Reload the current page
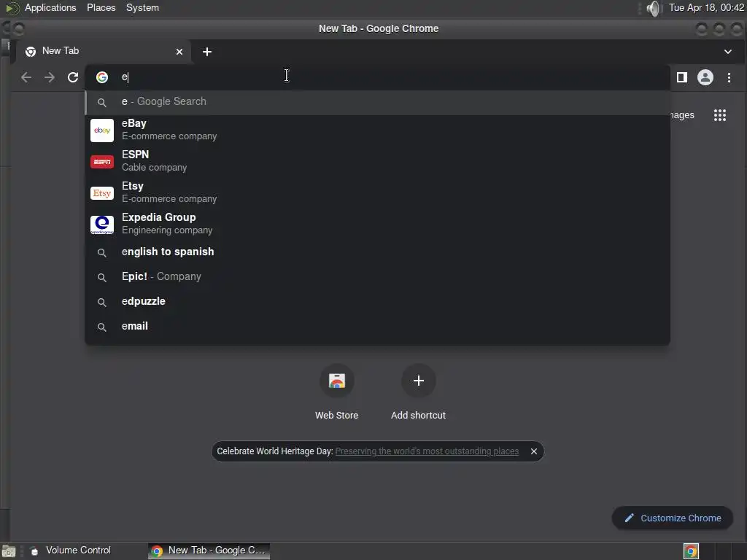Image resolution: width=747 pixels, height=560 pixels. click(x=73, y=77)
